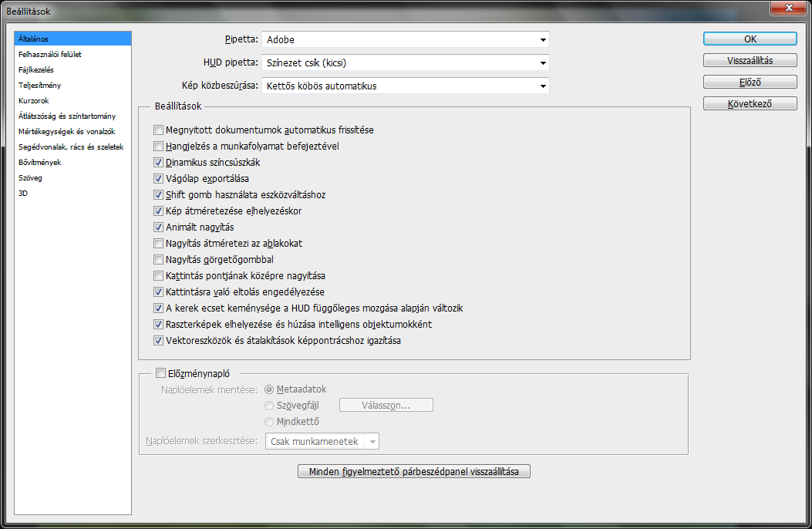812x529 pixels.
Task: Click the Visszaállítás button
Action: 750,61
